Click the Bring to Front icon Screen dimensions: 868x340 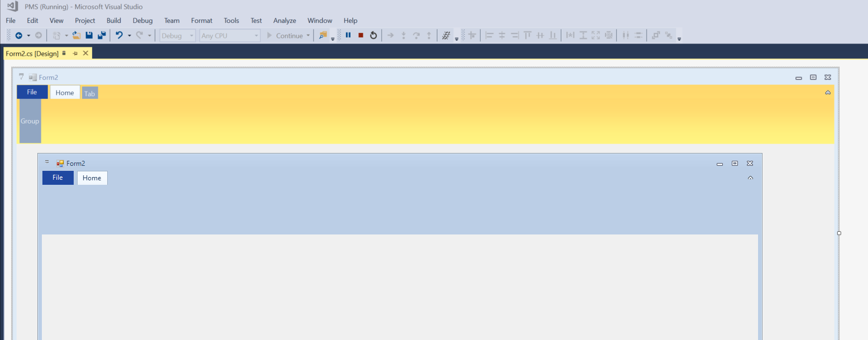[x=656, y=35]
